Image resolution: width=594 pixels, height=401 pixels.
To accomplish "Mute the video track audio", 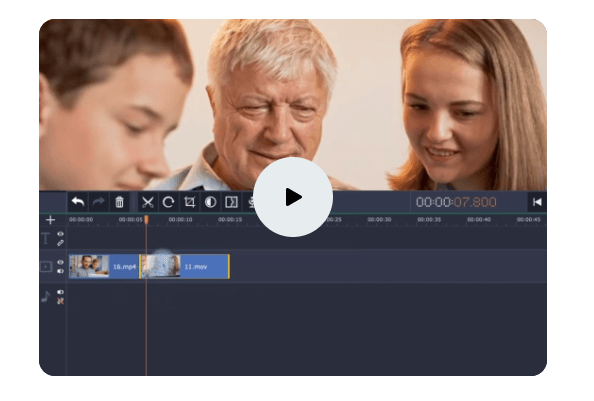I will click(60, 271).
